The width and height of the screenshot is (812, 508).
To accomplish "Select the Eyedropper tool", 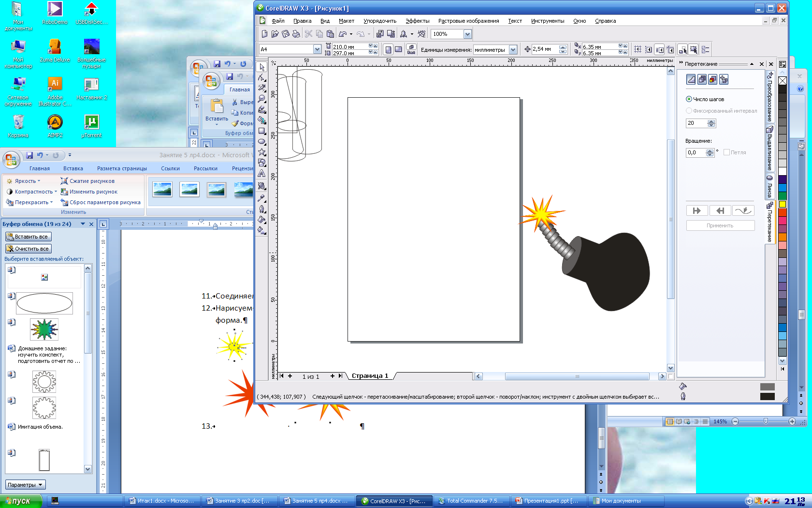I will (262, 198).
